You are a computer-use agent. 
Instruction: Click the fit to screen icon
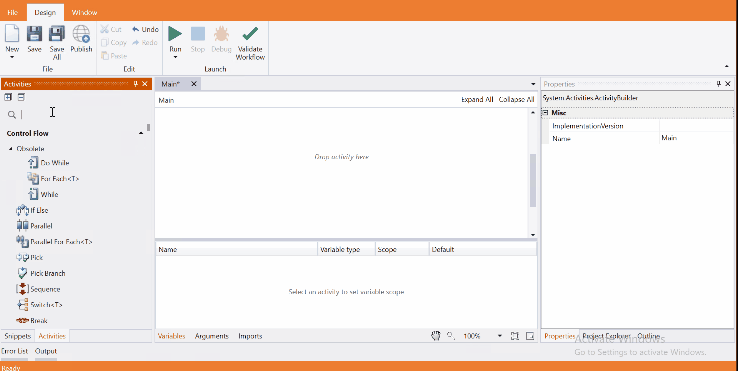tap(514, 336)
